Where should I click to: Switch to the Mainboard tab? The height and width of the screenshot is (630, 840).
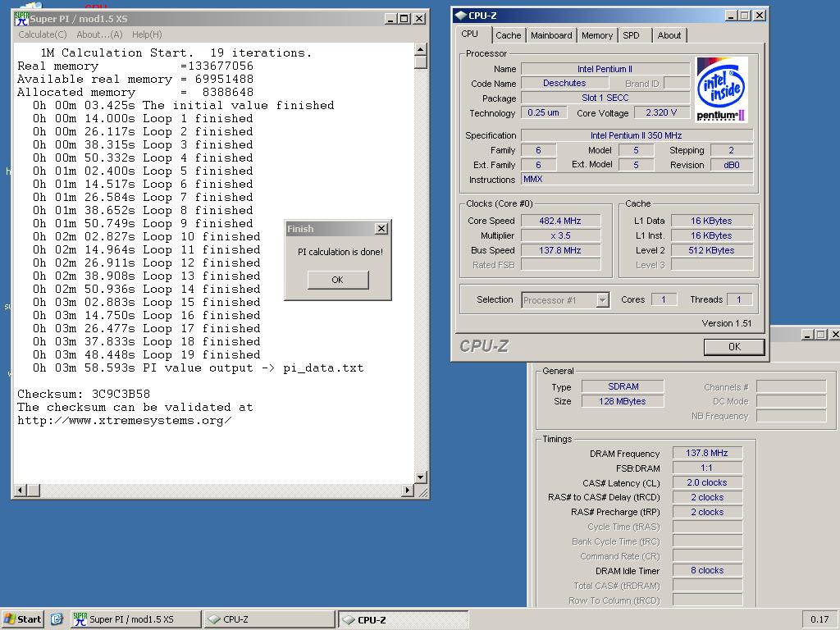pos(551,35)
